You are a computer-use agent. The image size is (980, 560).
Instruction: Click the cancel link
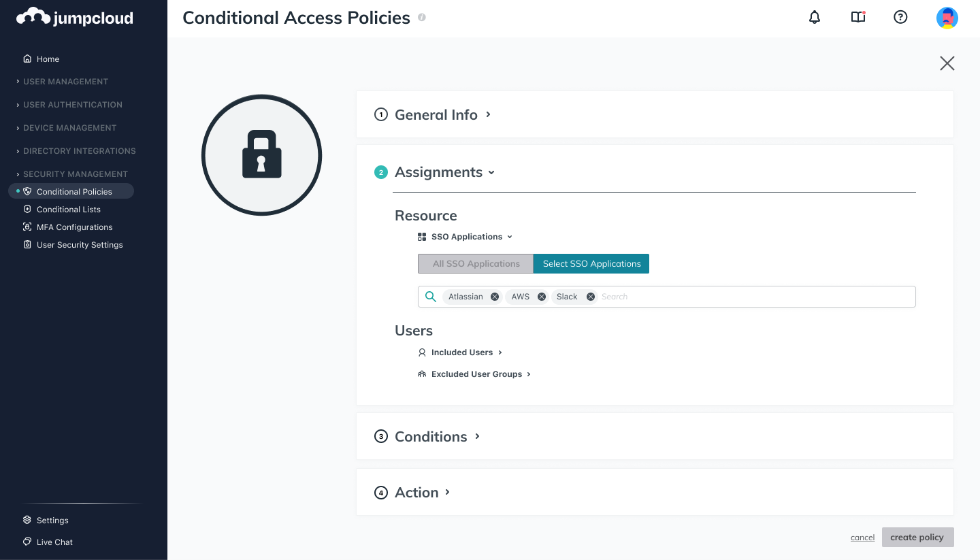point(862,538)
